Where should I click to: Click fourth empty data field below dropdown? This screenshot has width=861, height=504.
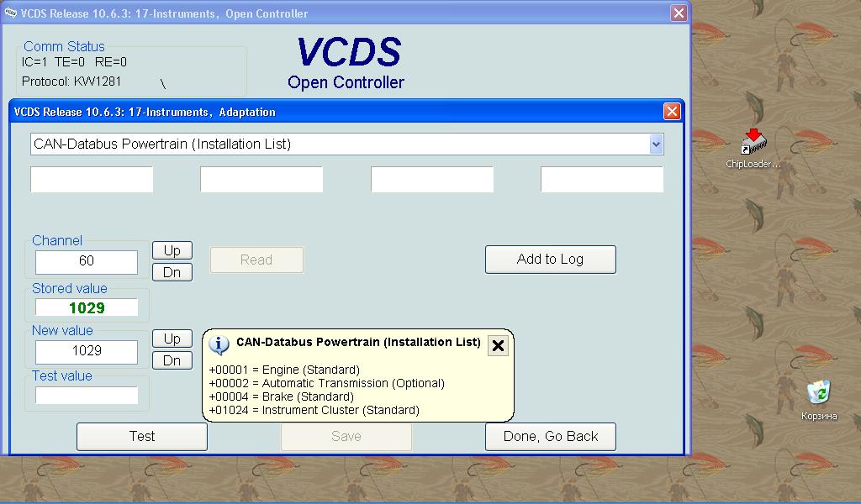point(602,179)
